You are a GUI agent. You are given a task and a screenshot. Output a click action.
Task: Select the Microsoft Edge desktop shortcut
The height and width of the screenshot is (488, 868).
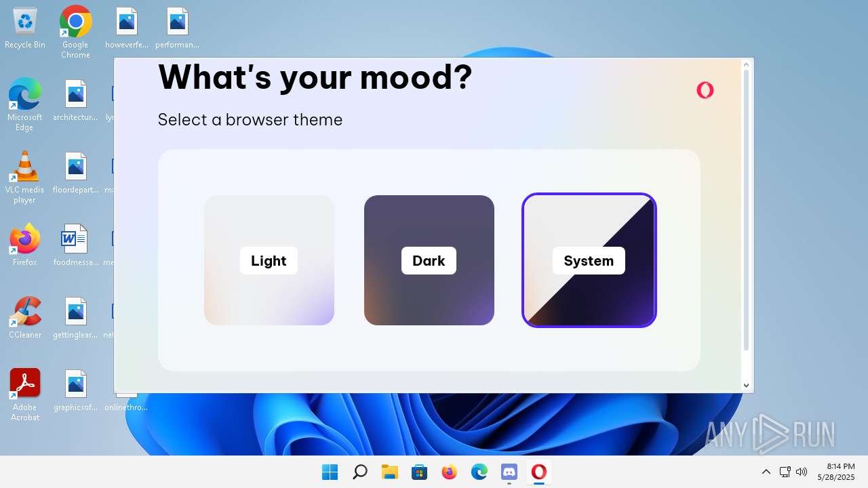pos(25,104)
